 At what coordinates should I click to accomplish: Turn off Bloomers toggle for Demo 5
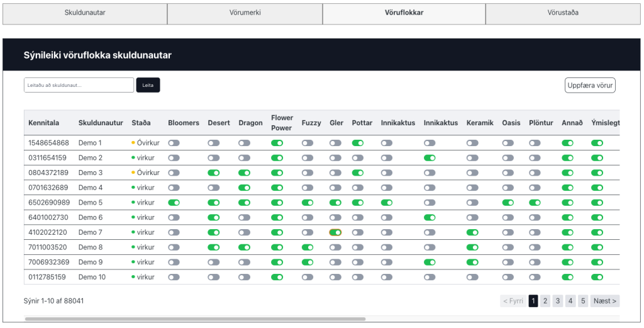174,203
